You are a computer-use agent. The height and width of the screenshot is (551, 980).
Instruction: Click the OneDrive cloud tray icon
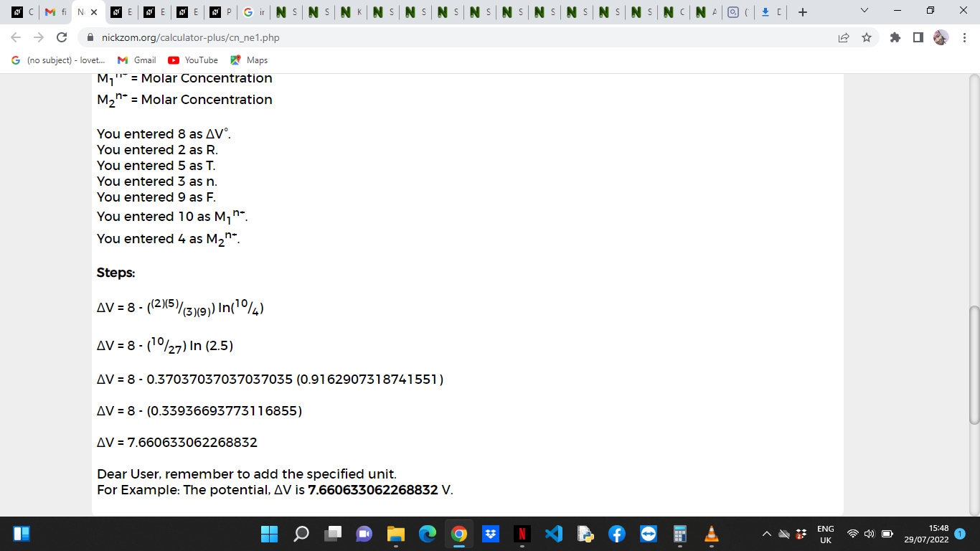tap(784, 534)
